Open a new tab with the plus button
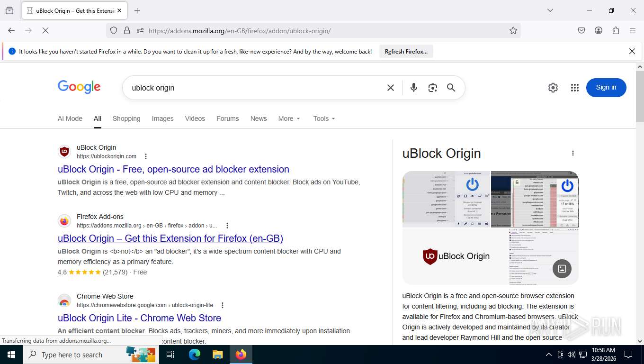 137,10
